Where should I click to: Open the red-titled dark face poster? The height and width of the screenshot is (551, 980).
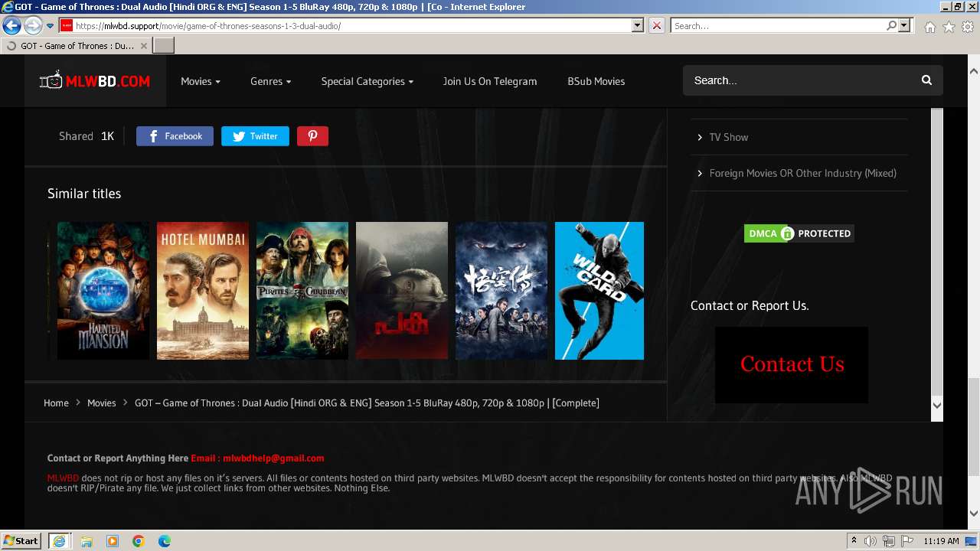click(x=402, y=291)
